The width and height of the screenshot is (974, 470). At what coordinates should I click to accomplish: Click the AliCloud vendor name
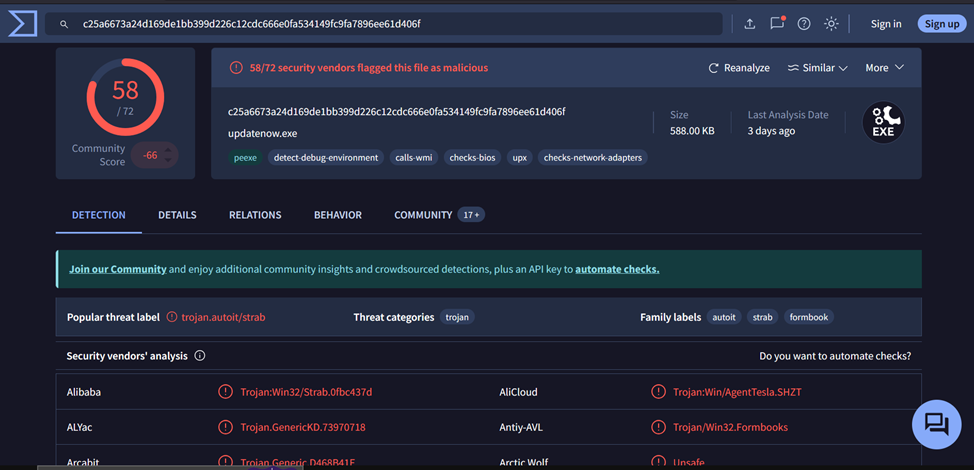[519, 392]
